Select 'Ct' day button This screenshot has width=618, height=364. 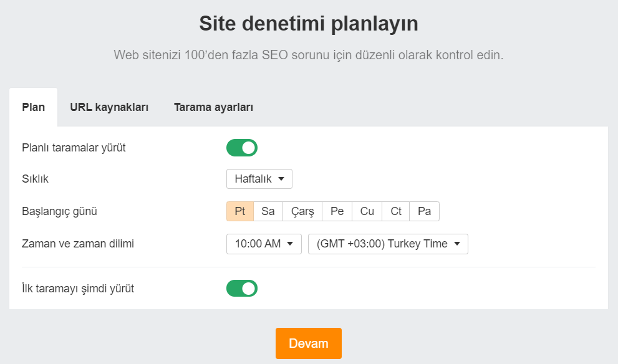pos(396,211)
